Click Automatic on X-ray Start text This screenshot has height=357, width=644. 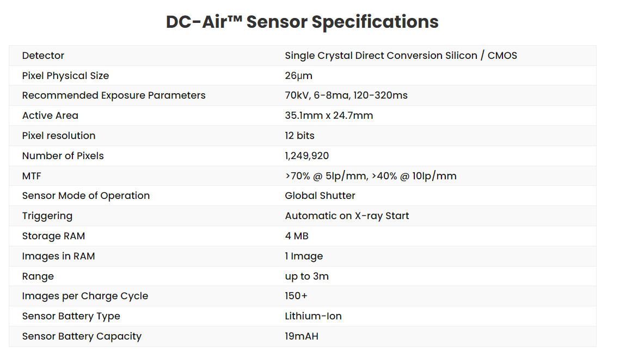tap(347, 216)
